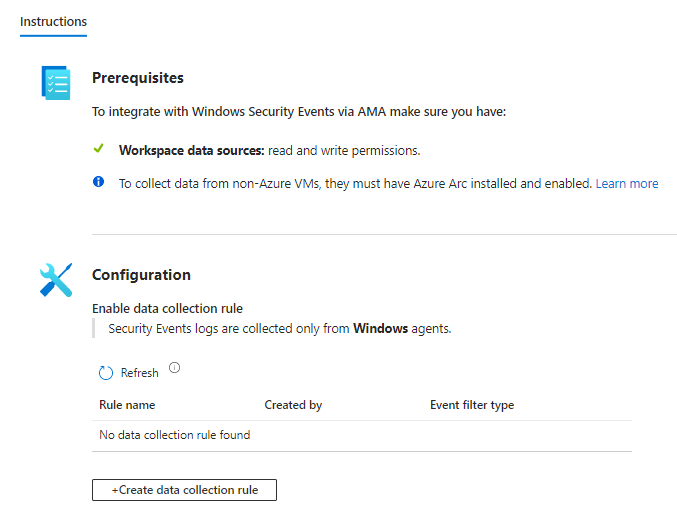Click the Enable data collection rule label
The height and width of the screenshot is (515, 677).
point(167,308)
